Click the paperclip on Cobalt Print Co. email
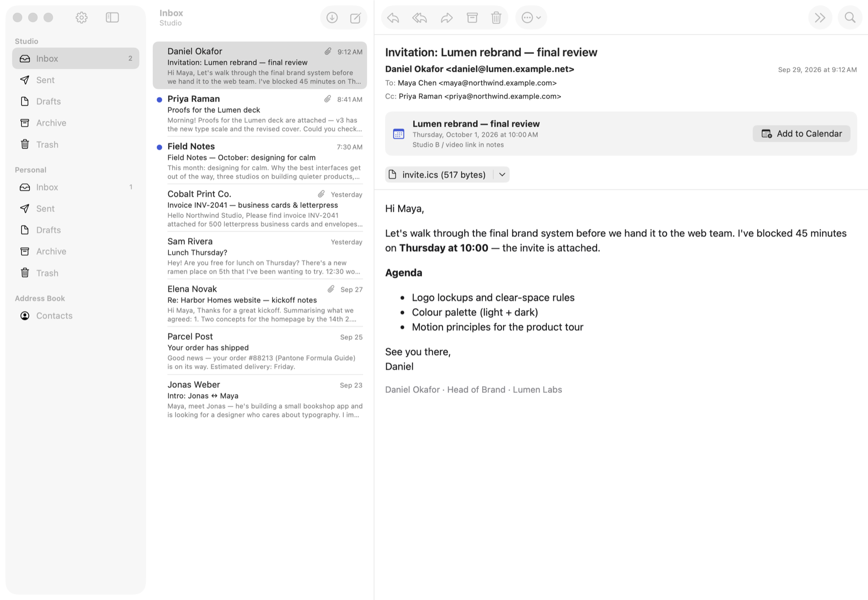 point(321,194)
